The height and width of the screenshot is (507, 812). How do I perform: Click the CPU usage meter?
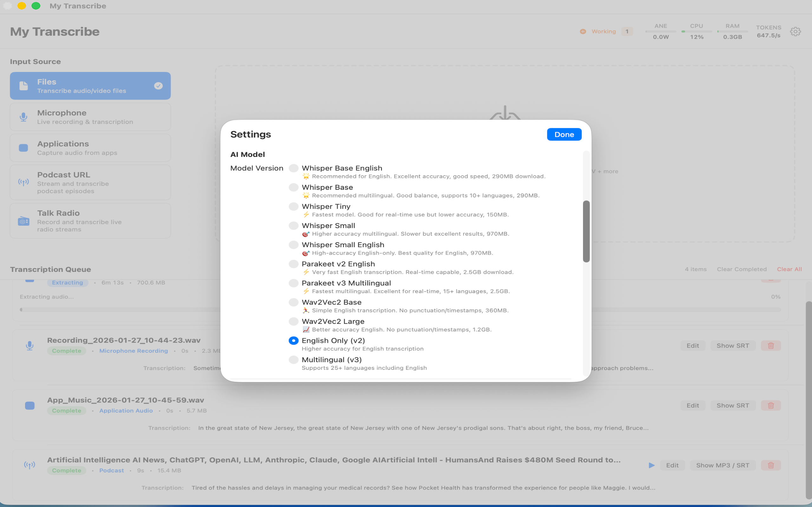(x=696, y=32)
